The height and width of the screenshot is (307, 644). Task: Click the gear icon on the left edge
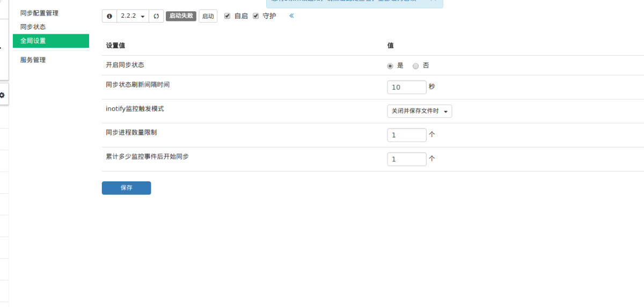2,95
